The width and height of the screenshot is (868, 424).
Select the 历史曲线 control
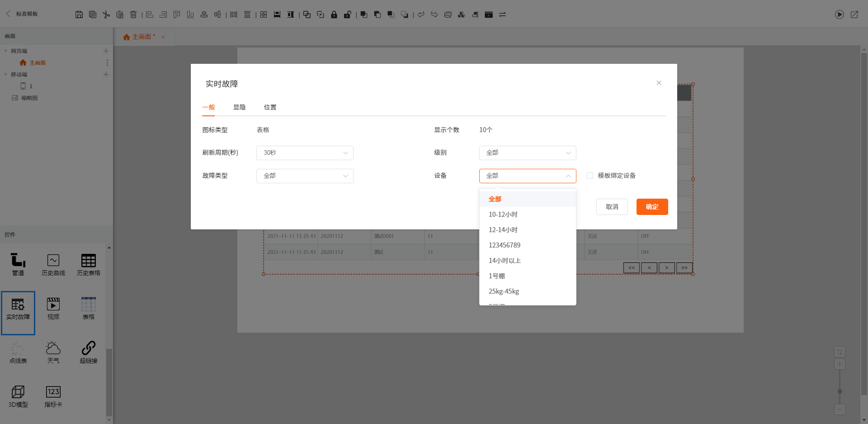coord(53,264)
